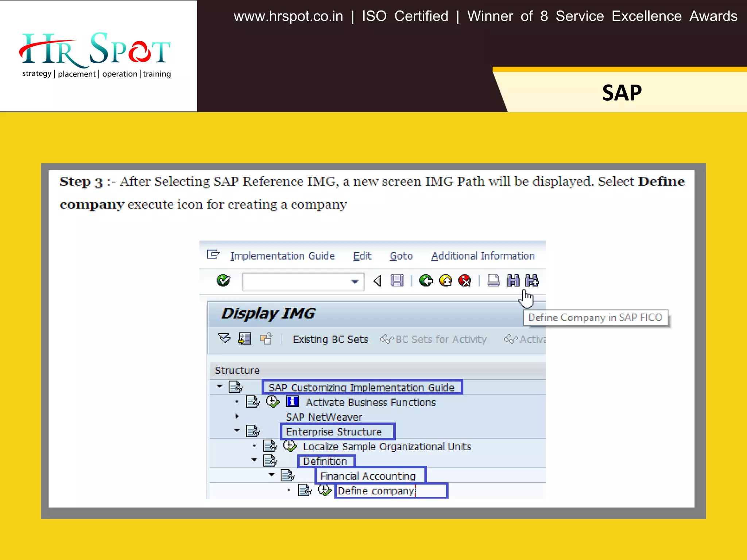Click the Find Next binoculars icon
747x560 pixels.
point(531,280)
